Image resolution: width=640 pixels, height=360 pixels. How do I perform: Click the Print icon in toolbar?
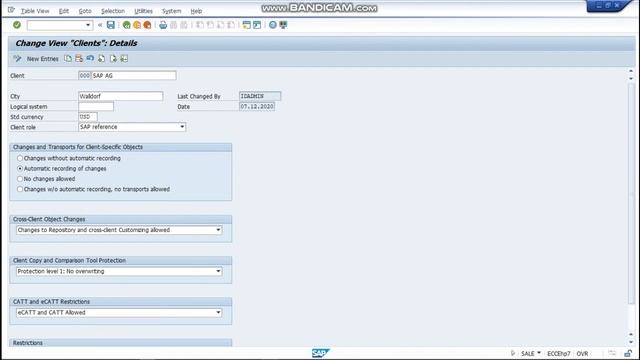pos(163,25)
